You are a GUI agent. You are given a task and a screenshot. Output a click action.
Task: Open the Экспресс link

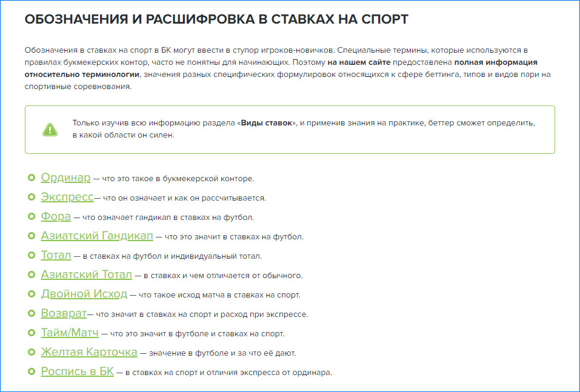(67, 197)
